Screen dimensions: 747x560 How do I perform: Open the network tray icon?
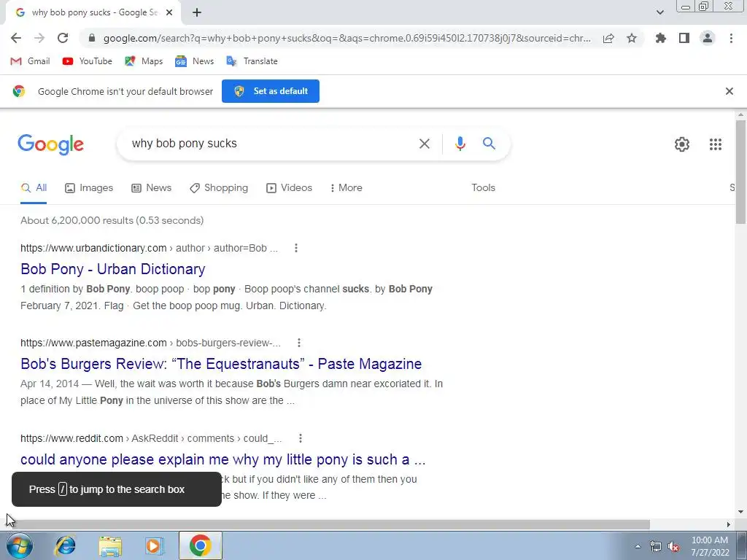(656, 547)
